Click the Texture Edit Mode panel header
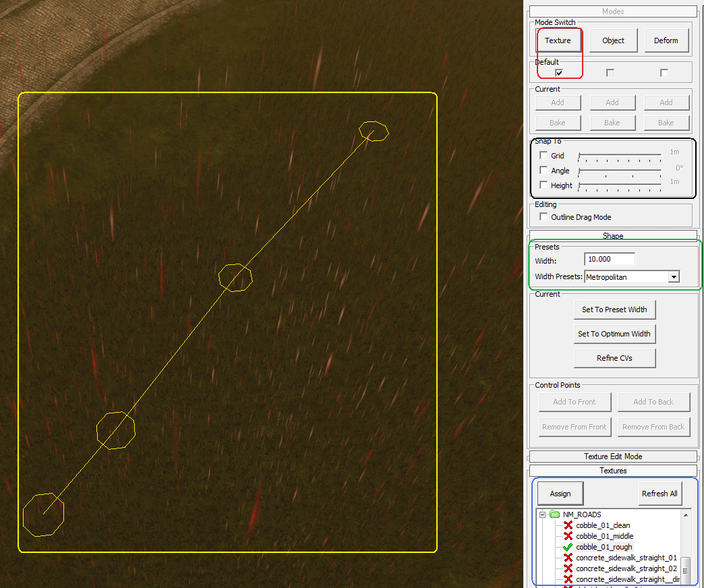This screenshot has width=704, height=588. tap(613, 456)
